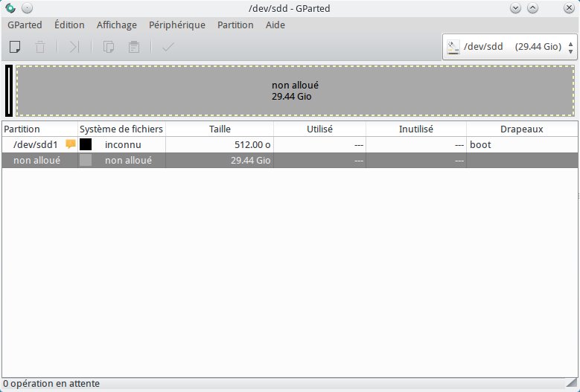Click the Utilisé column header

tap(320, 129)
